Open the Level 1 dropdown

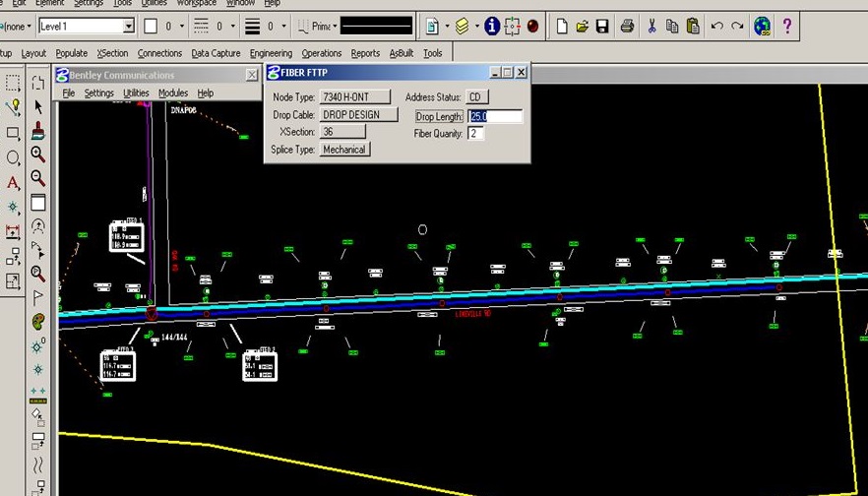[128, 26]
